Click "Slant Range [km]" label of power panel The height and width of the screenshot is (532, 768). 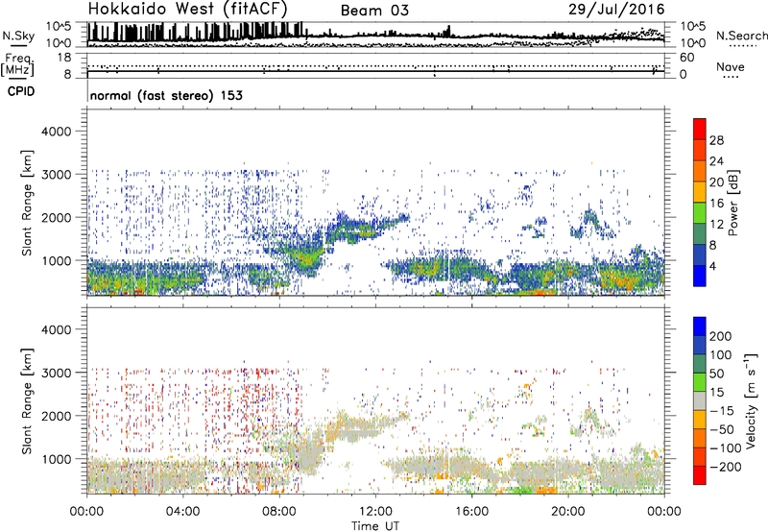pyautogui.click(x=28, y=203)
